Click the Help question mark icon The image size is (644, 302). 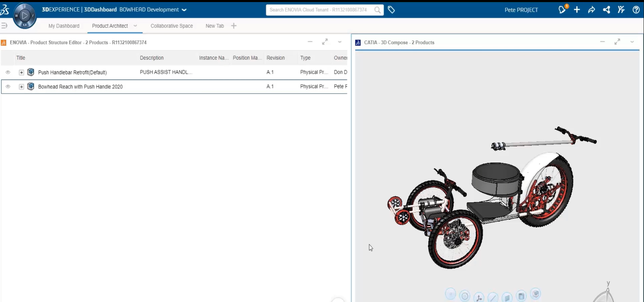coord(636,10)
